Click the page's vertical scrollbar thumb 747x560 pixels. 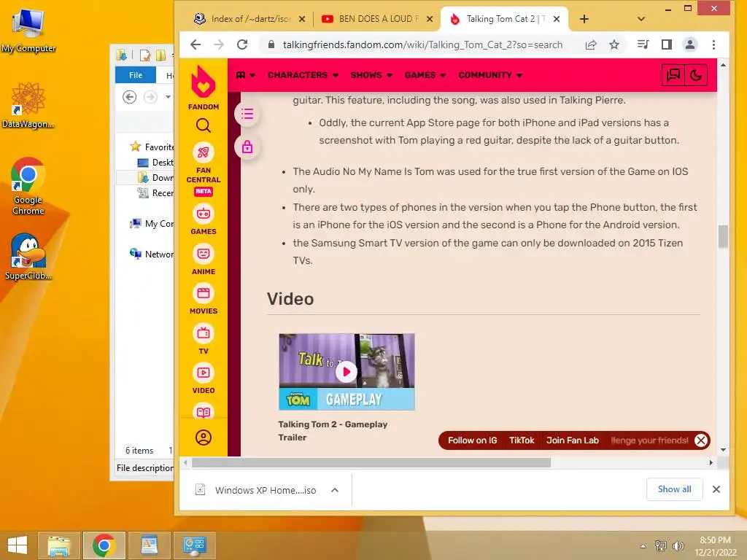click(723, 237)
